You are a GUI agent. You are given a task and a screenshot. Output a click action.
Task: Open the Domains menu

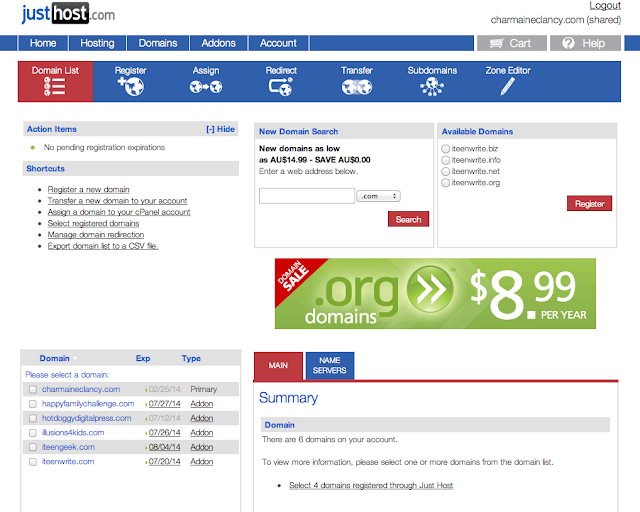tap(158, 43)
